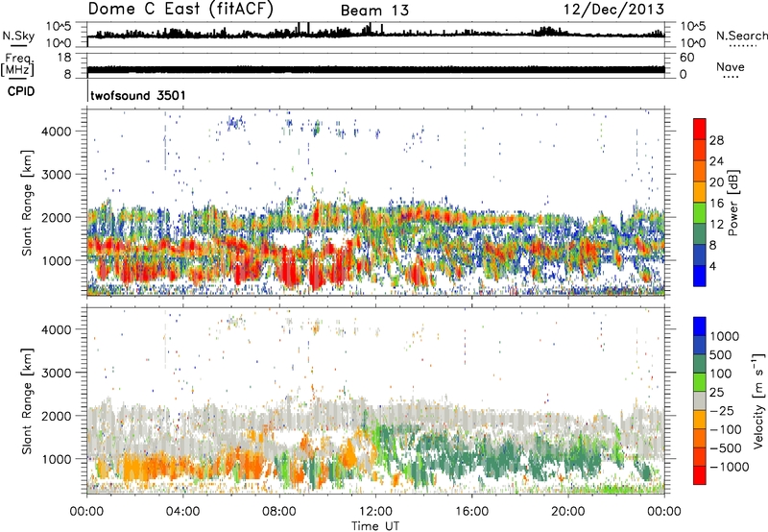Image resolution: width=768 pixels, height=532 pixels.
Task: Click the blue bottom of the power colorbar
Action: click(x=700, y=276)
